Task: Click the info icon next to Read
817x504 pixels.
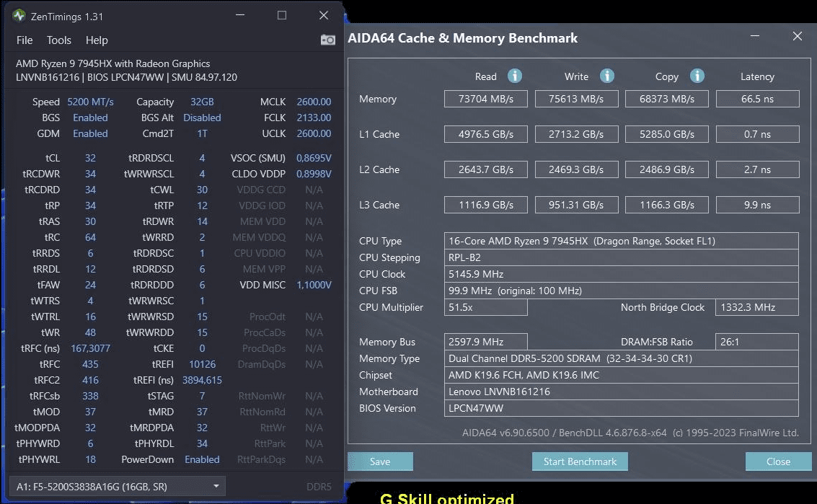Action: pyautogui.click(x=514, y=76)
